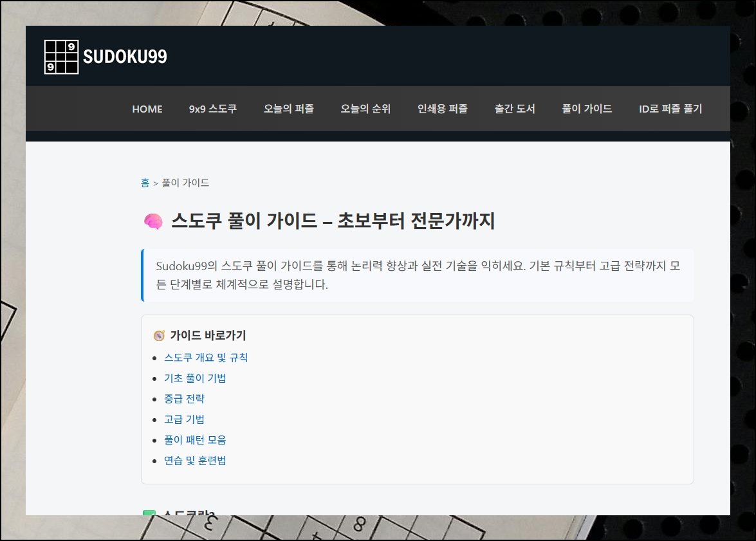Select 풀이 가이드 in the navigation bar
The image size is (756, 541).
pyautogui.click(x=587, y=109)
